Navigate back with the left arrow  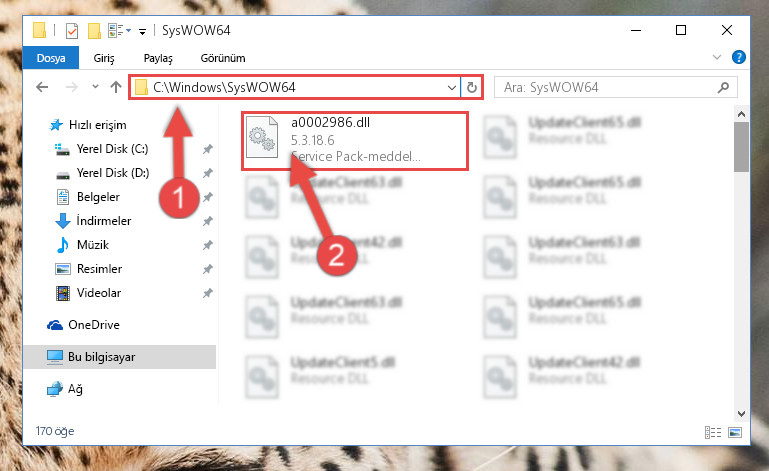pos(42,87)
